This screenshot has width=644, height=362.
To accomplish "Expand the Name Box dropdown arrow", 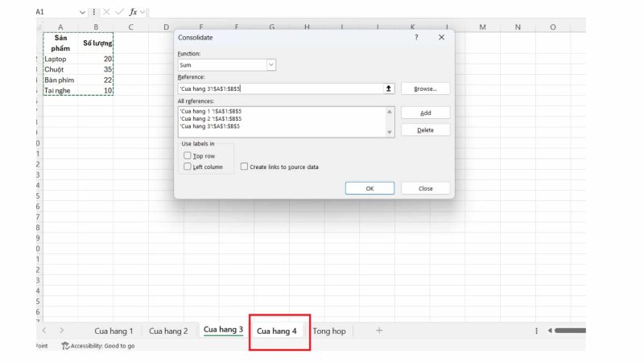I will pos(82,12).
